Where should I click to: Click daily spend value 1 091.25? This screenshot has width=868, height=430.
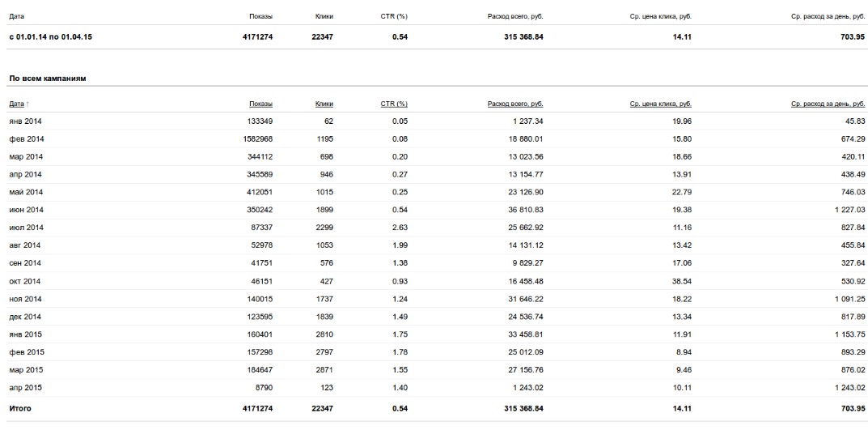(848, 300)
